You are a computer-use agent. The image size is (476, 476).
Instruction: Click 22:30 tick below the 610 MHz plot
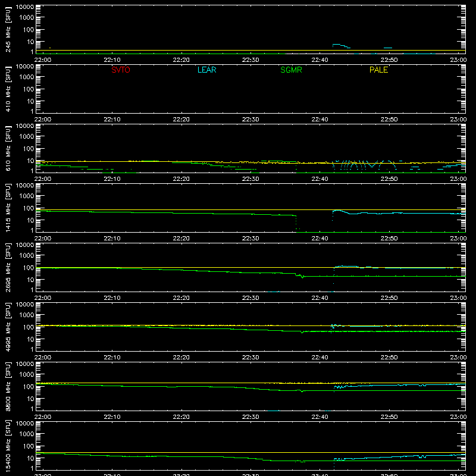tap(250, 179)
